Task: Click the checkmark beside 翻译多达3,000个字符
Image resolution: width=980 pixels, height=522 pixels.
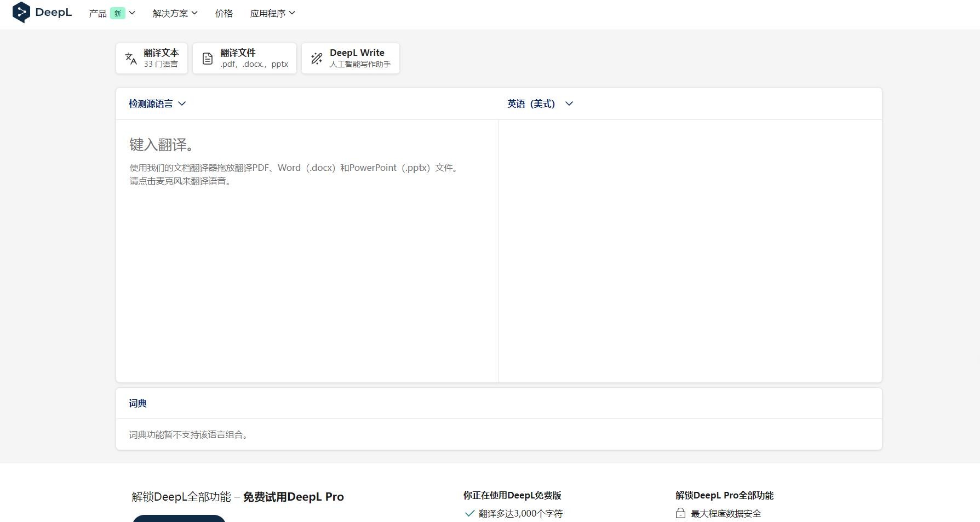Action: click(x=469, y=513)
